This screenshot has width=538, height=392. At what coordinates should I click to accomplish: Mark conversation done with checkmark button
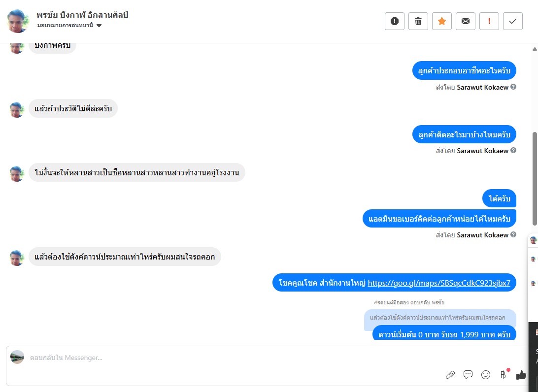coord(513,21)
